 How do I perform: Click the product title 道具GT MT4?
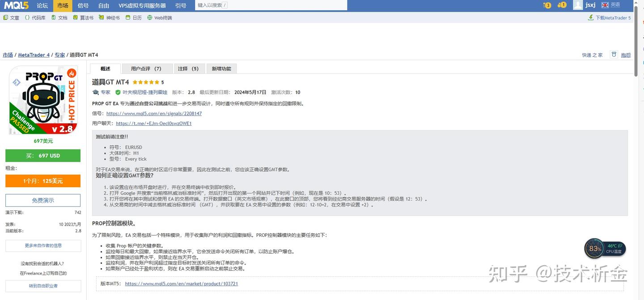[110, 82]
